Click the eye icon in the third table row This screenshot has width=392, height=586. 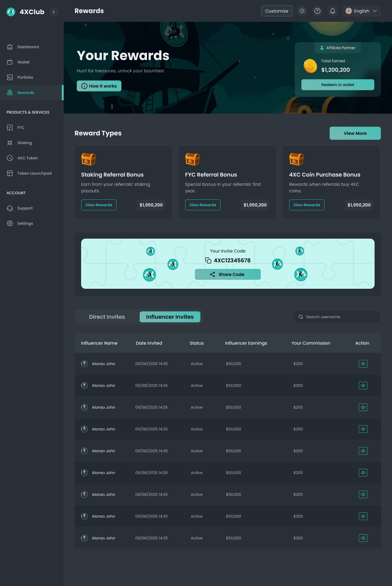[x=363, y=407]
